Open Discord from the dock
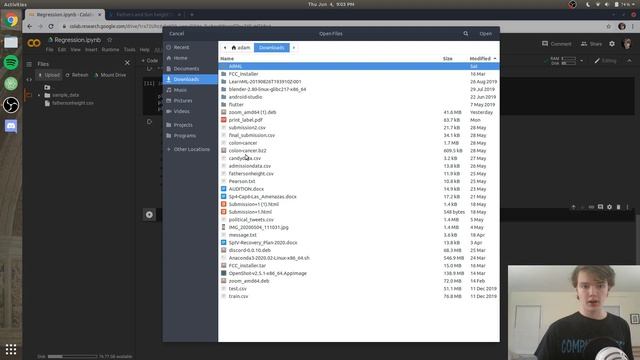 11,126
